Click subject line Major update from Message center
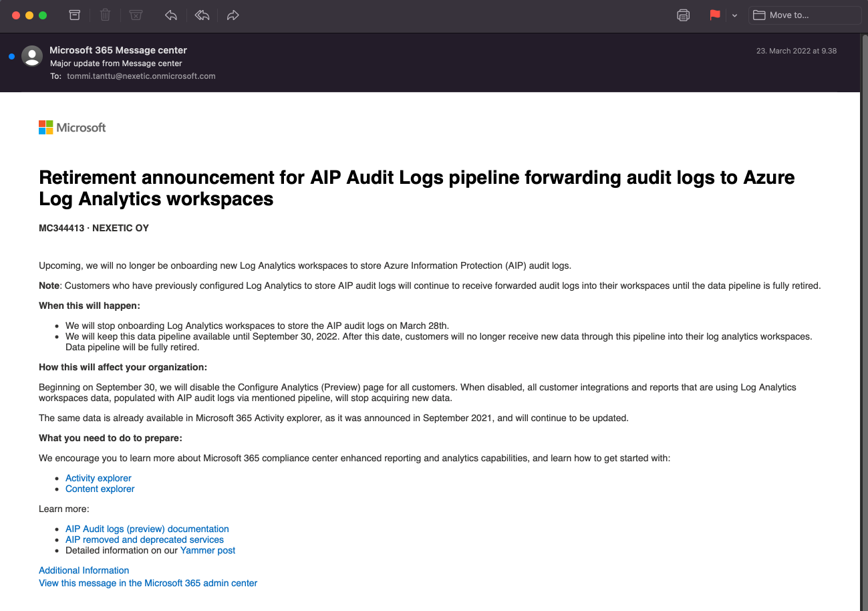The width and height of the screenshot is (868, 611). [116, 64]
